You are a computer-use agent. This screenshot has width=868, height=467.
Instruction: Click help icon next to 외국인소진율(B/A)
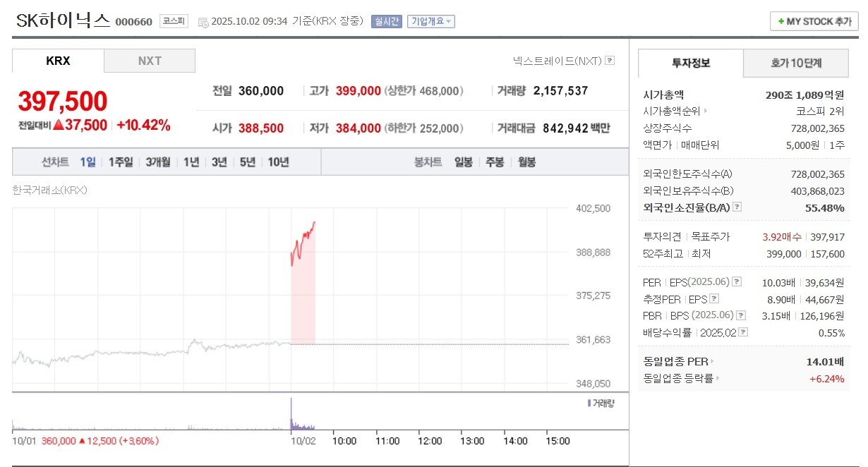(x=737, y=207)
